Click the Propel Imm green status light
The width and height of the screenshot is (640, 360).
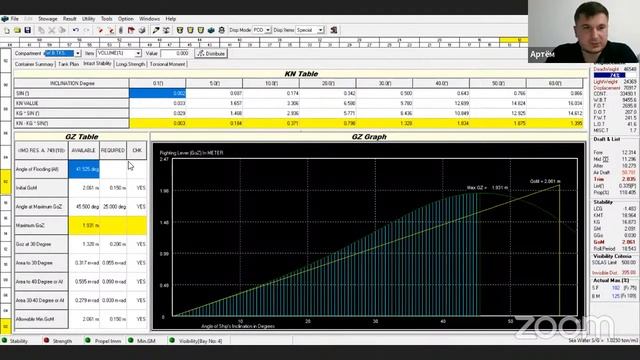(88, 340)
